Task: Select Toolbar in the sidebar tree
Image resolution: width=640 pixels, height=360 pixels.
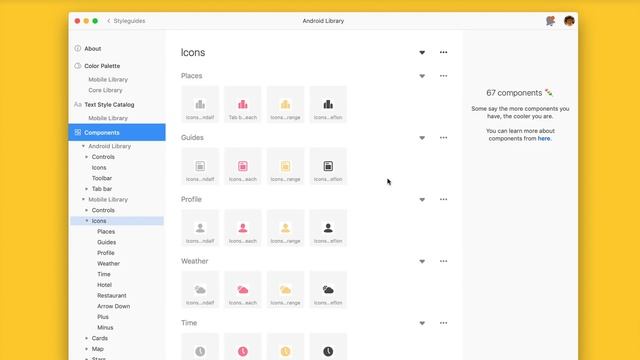Action: point(102,178)
